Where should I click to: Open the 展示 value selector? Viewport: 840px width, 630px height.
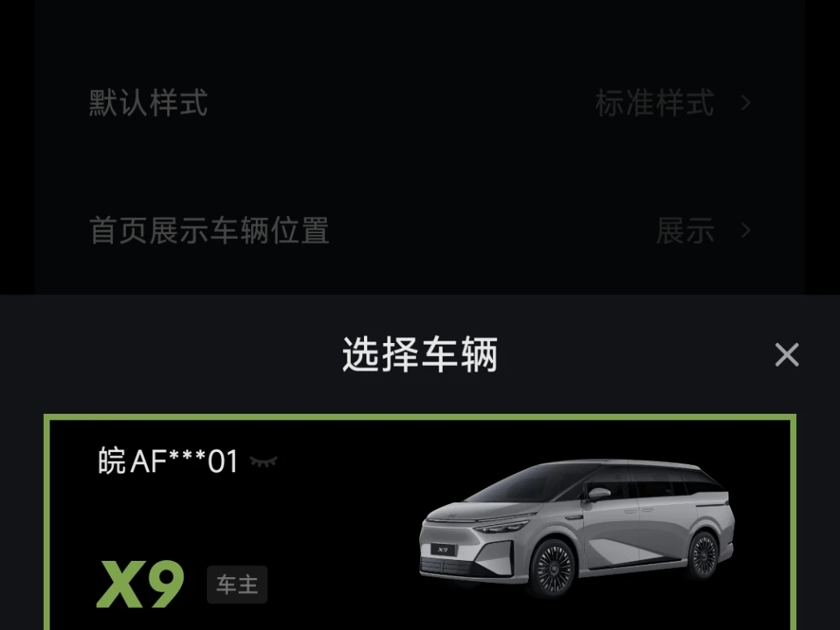[x=685, y=231]
